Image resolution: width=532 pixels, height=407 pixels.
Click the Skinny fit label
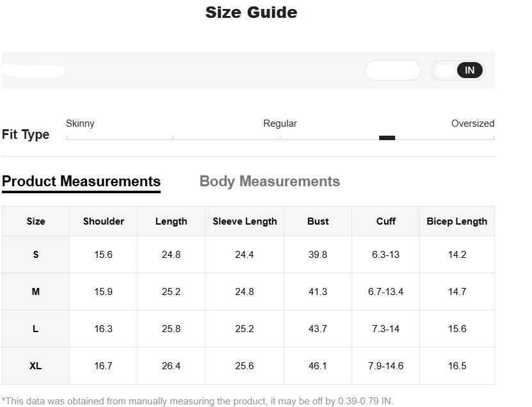click(80, 124)
